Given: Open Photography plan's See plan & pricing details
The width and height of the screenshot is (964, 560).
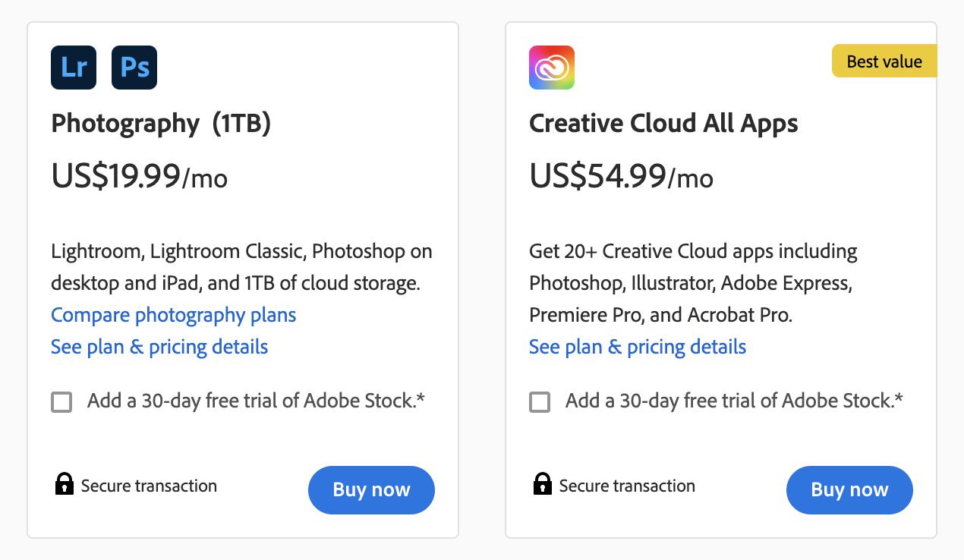Looking at the screenshot, I should 159,347.
